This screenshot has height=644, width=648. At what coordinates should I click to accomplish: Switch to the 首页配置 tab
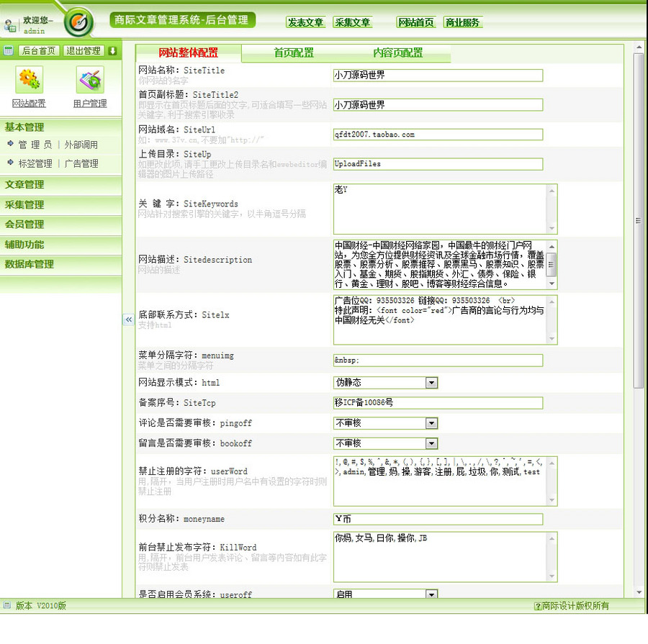click(295, 53)
